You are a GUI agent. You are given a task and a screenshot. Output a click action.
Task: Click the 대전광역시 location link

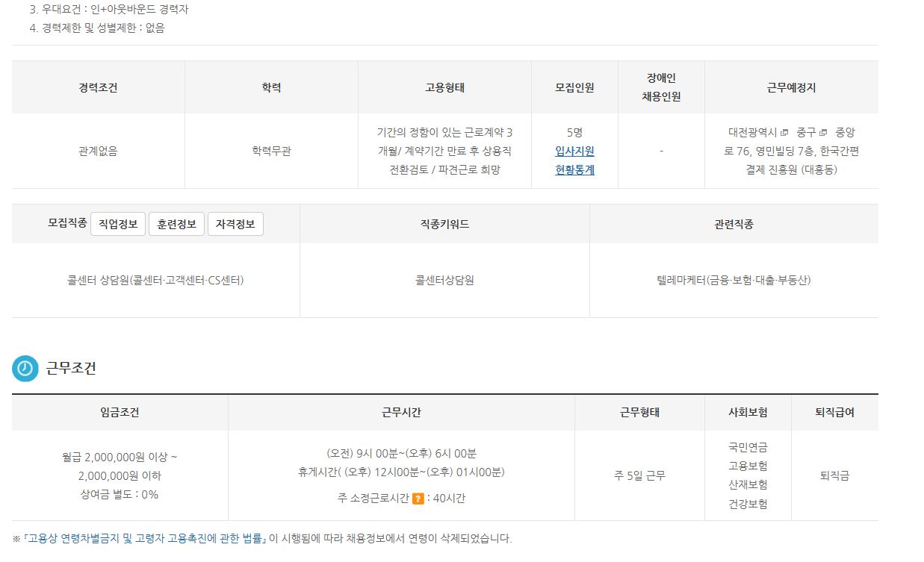click(x=753, y=133)
